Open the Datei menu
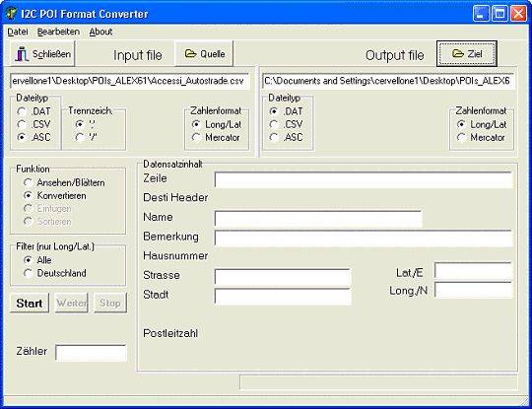 [18, 32]
